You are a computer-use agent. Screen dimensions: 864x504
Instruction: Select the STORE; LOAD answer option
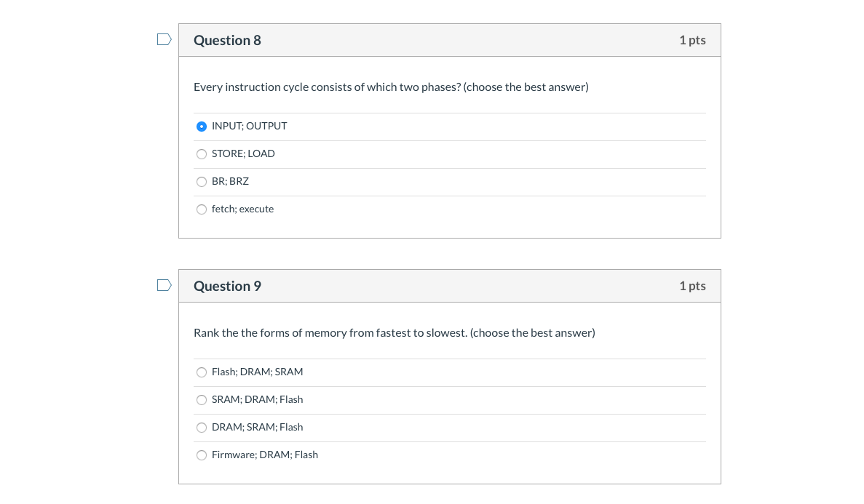coord(202,154)
